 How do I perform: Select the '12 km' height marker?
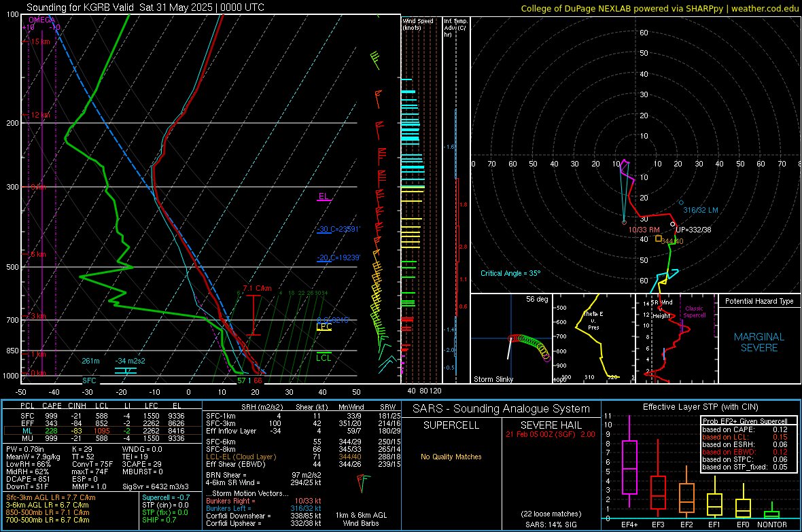click(x=40, y=115)
